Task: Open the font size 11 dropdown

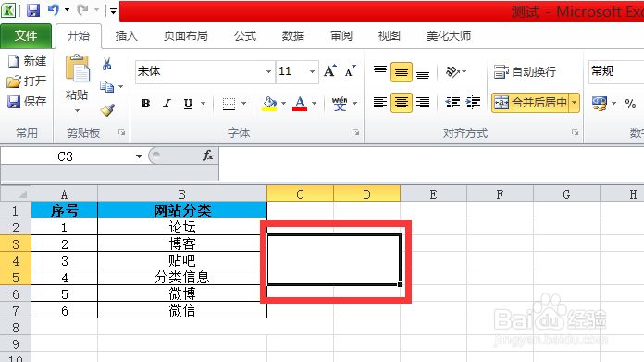Action: (x=312, y=71)
